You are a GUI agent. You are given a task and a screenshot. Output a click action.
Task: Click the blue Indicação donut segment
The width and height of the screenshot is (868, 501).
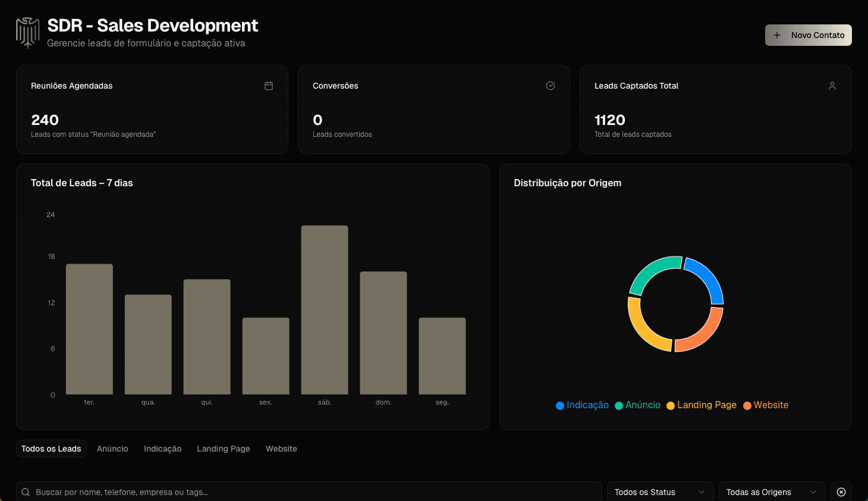pyautogui.click(x=707, y=277)
